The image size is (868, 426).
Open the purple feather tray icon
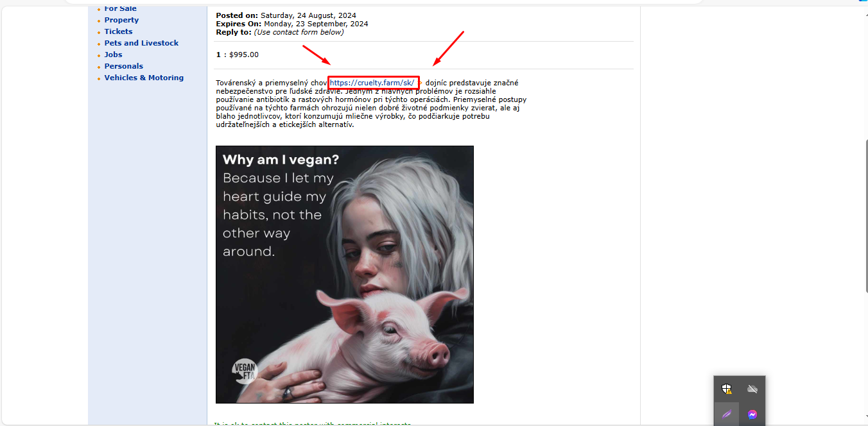[x=727, y=414]
